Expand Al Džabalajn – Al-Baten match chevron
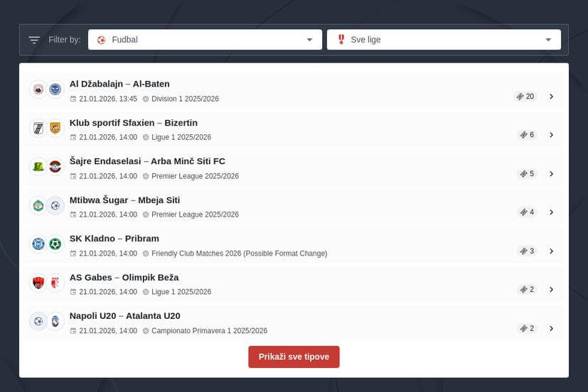The image size is (588, 392). click(552, 97)
